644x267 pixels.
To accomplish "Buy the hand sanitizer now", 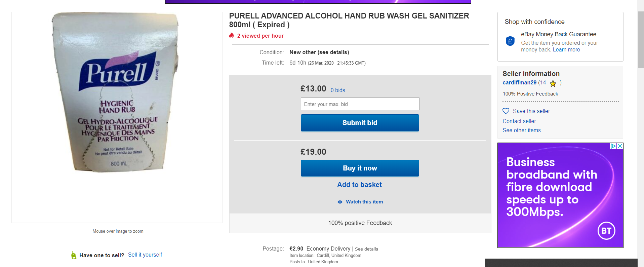I will click(359, 168).
